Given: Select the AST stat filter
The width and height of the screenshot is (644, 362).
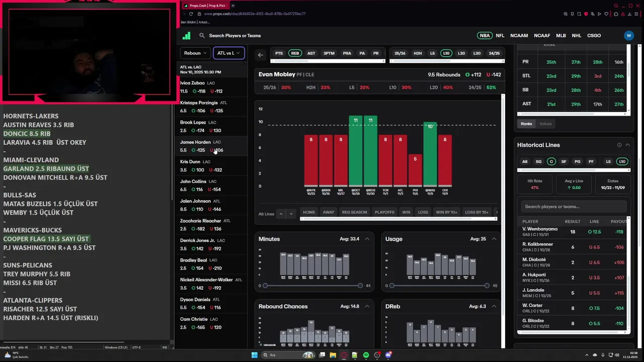Looking at the screenshot, I should [x=311, y=53].
